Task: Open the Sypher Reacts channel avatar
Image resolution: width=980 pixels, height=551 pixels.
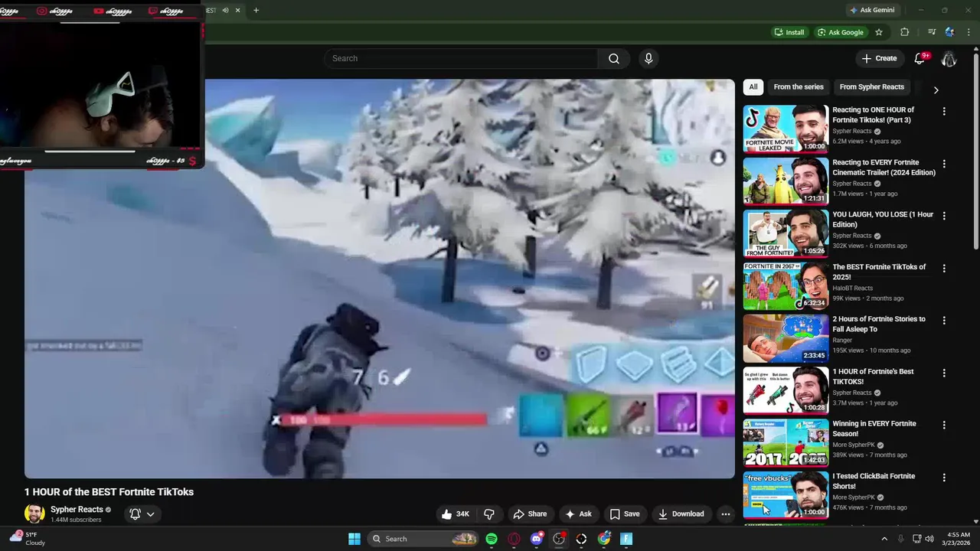Action: point(34,514)
